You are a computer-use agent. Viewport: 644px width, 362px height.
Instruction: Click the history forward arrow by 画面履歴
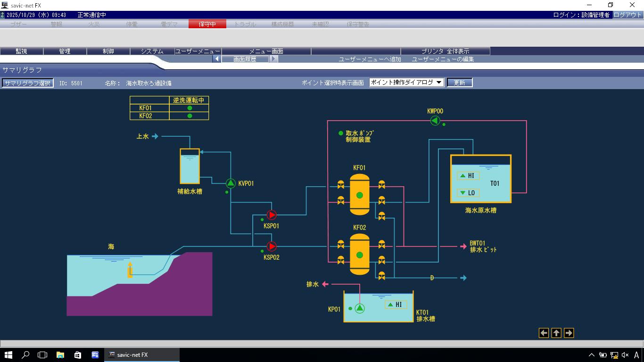pos(273,59)
